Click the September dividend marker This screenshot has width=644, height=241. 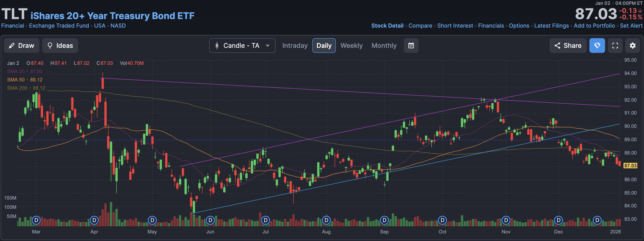[x=384, y=220]
